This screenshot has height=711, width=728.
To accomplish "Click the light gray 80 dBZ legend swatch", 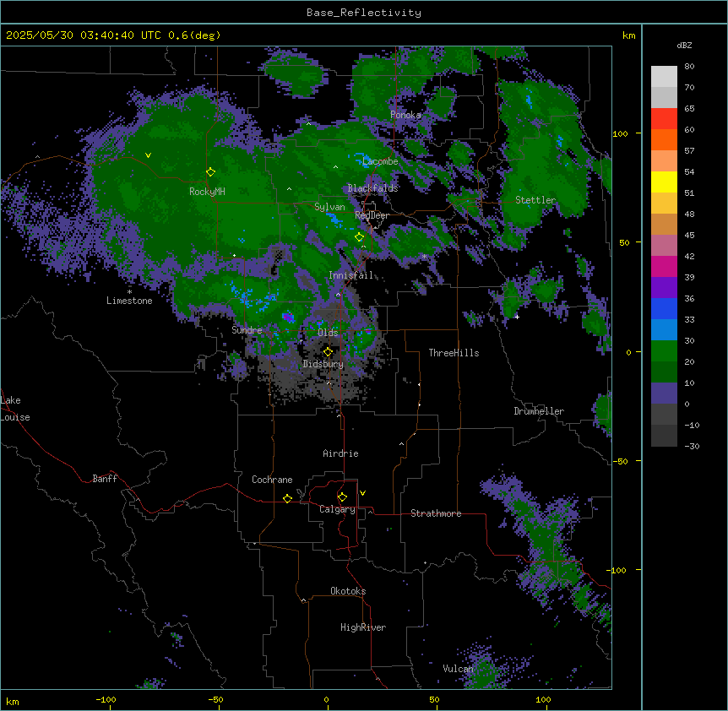I will click(664, 76).
